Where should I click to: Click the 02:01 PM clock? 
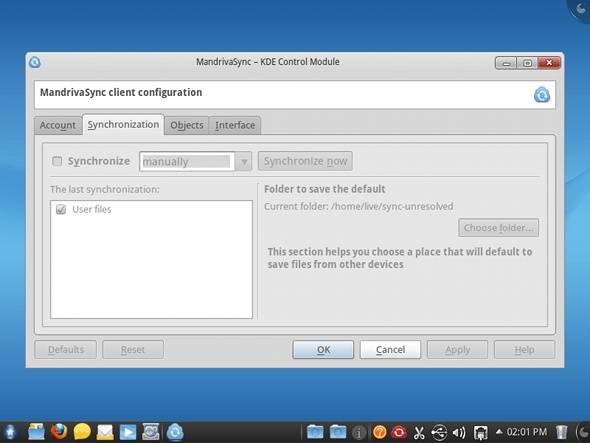click(526, 432)
